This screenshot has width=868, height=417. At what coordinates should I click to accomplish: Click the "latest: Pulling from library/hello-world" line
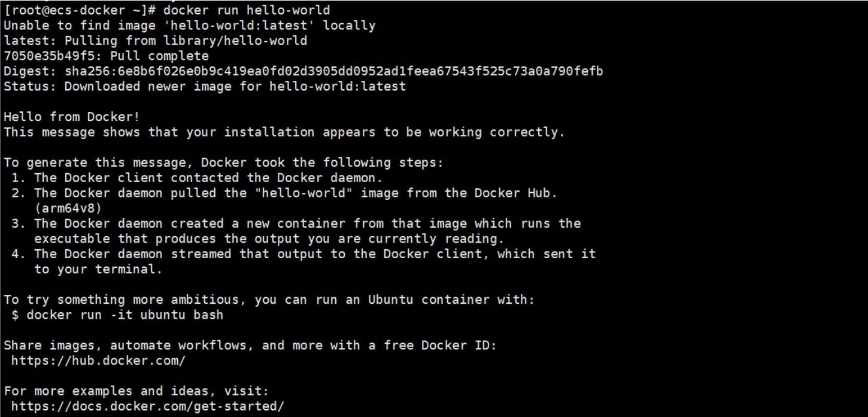pyautogui.click(x=155, y=41)
